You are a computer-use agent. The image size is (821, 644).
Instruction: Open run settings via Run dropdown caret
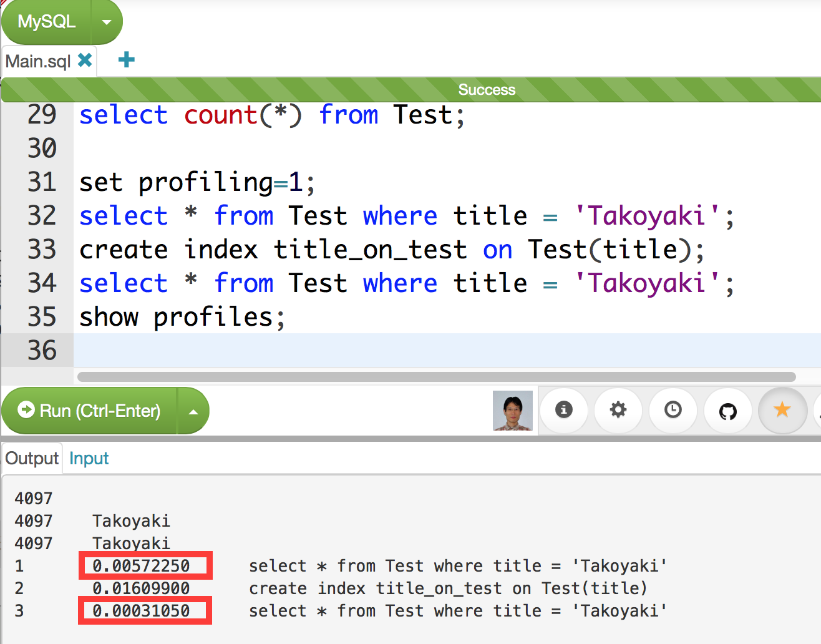pos(193,411)
